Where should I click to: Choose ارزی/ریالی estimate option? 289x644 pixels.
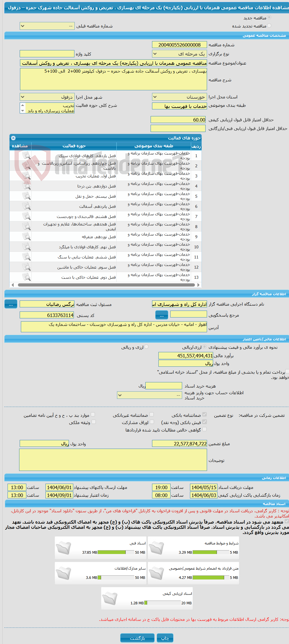coord(205,347)
